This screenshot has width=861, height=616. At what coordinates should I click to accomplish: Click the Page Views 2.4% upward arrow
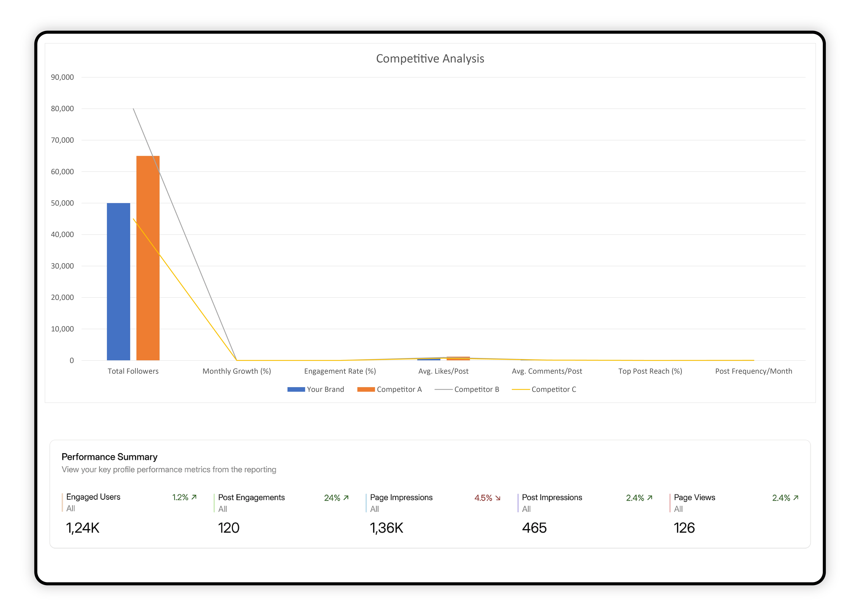click(796, 498)
